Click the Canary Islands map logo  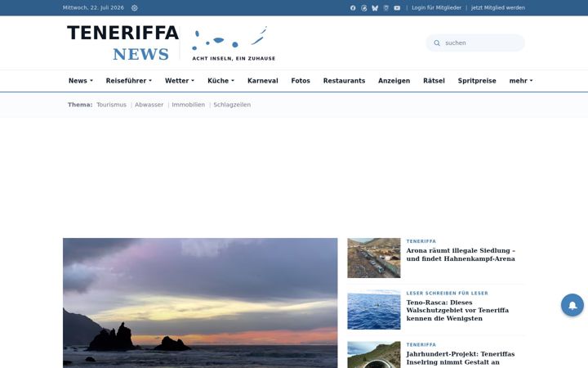229,38
